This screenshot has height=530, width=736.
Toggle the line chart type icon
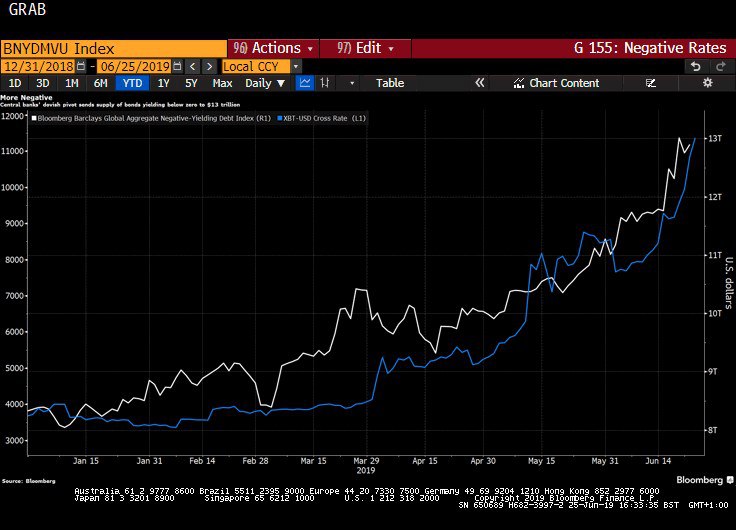(305, 83)
